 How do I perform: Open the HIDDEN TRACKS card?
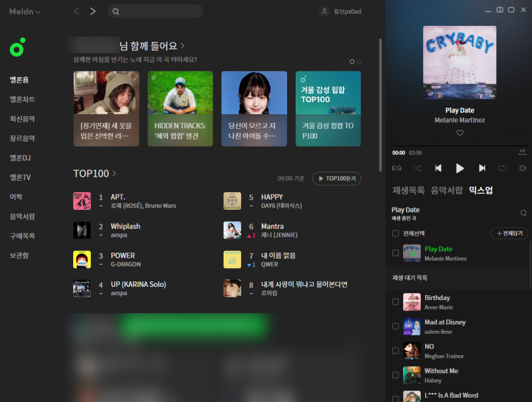click(180, 108)
